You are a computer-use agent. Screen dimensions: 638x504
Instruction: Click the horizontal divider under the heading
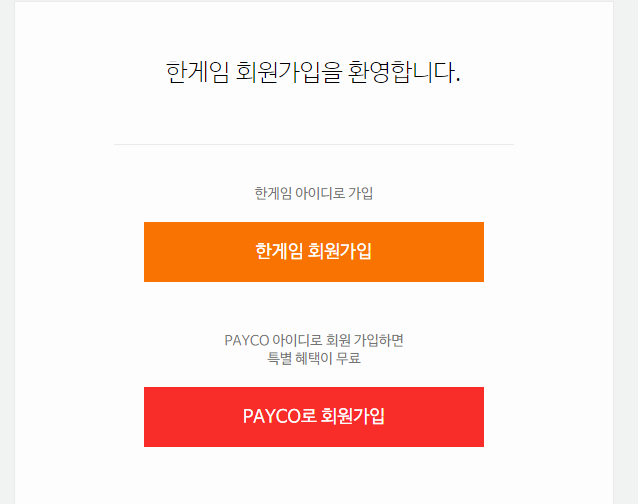click(x=314, y=144)
